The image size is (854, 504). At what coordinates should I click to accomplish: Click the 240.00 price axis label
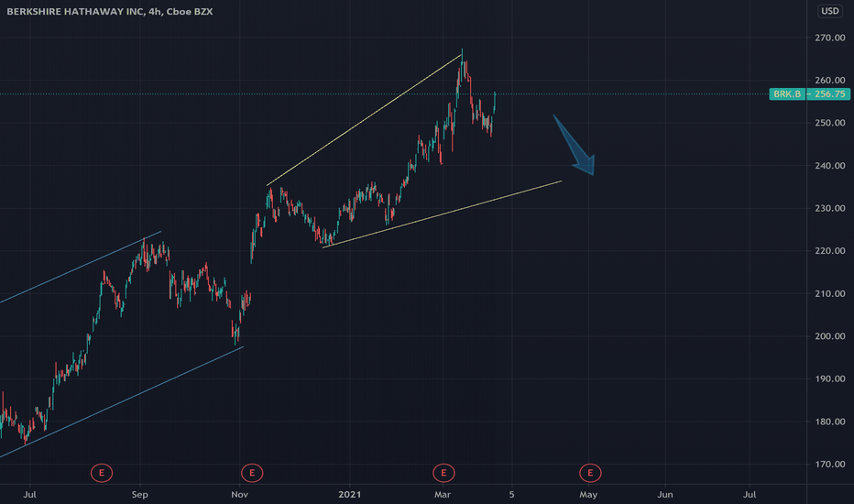[x=829, y=166]
